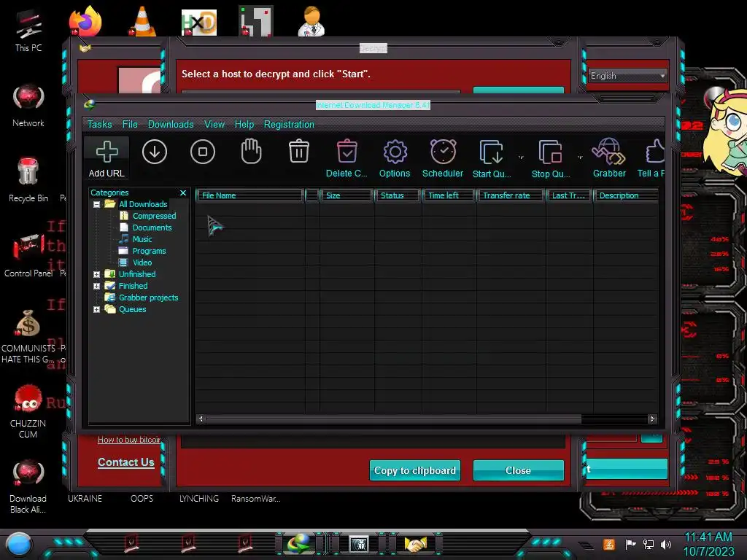Viewport: 747px width, 560px height.
Task: Select the Compressed category
Action: click(x=155, y=216)
